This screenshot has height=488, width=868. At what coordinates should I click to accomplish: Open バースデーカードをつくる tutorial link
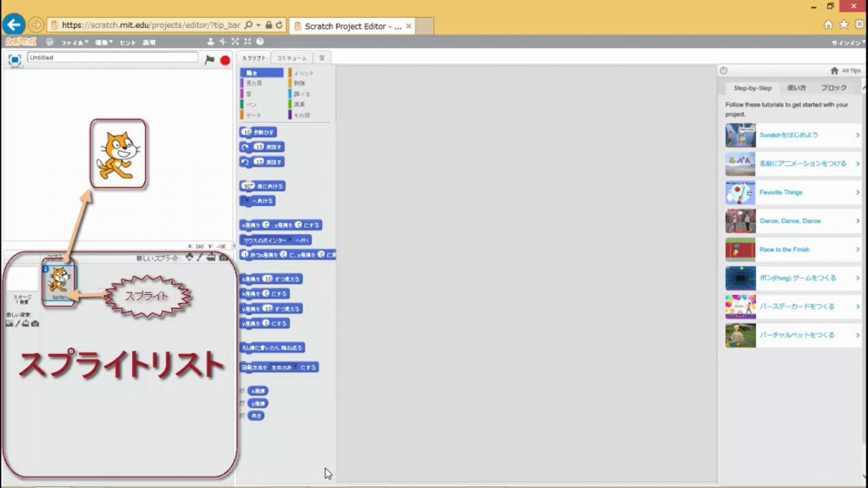tap(797, 307)
